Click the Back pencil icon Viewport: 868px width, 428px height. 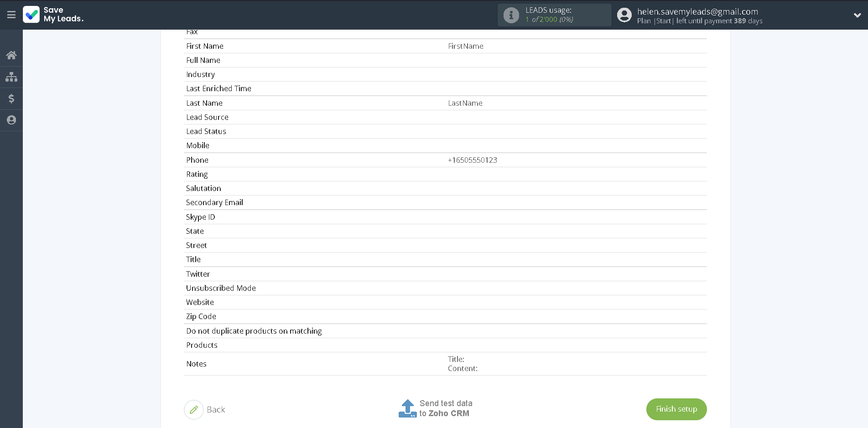coord(194,409)
